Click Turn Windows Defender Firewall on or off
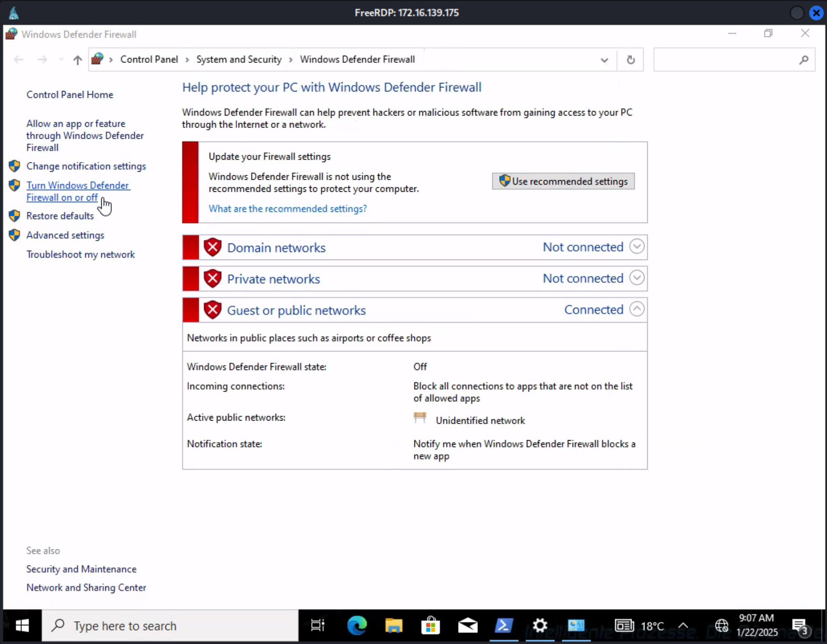Image resolution: width=827 pixels, height=644 pixels. point(78,191)
